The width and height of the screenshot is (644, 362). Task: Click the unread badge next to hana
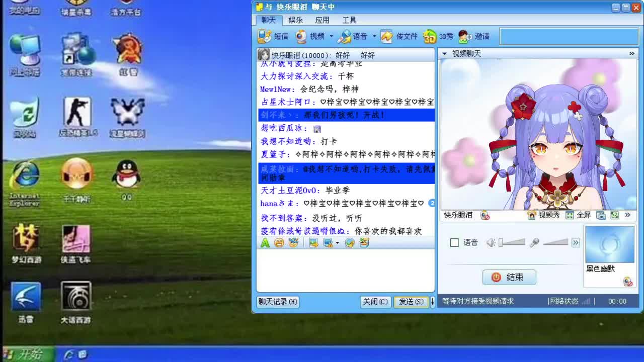click(432, 203)
